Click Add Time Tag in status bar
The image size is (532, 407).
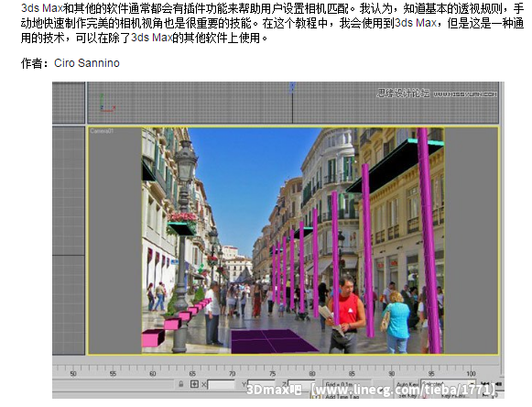[x=342, y=396]
